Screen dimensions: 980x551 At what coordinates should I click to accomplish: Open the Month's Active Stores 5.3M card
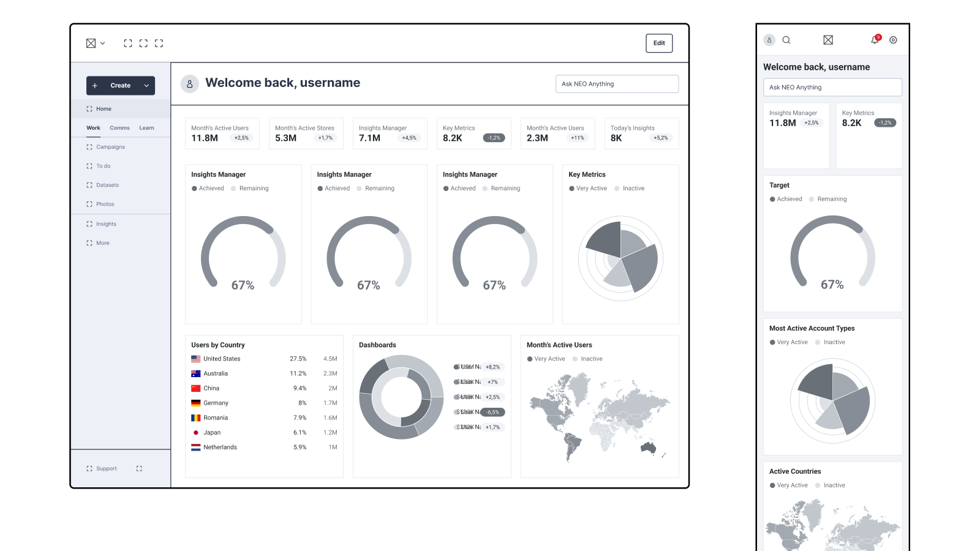306,133
